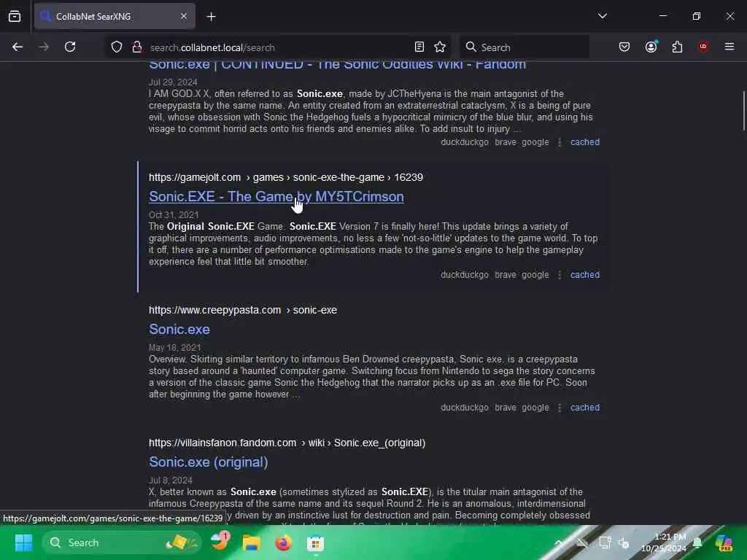Open the notification bell icon
This screenshot has height=560, width=747.
(x=698, y=542)
